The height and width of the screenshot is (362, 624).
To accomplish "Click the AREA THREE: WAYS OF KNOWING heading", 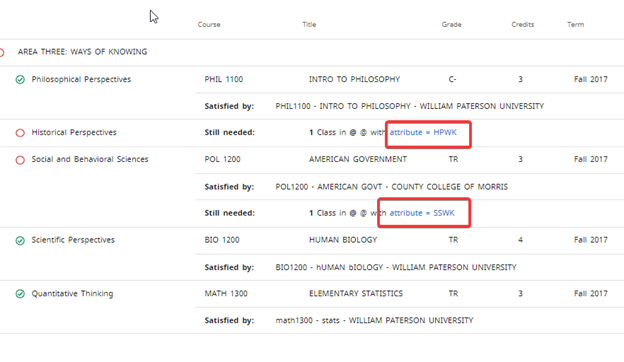I will pos(82,52).
